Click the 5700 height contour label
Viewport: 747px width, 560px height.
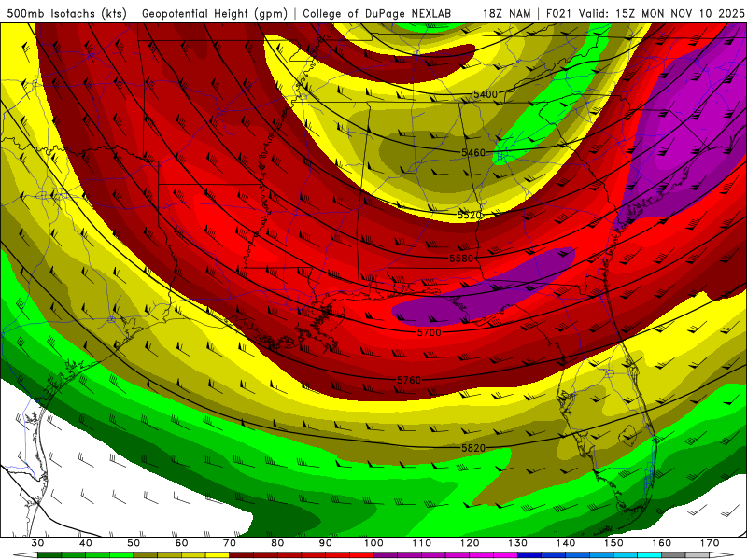point(430,332)
